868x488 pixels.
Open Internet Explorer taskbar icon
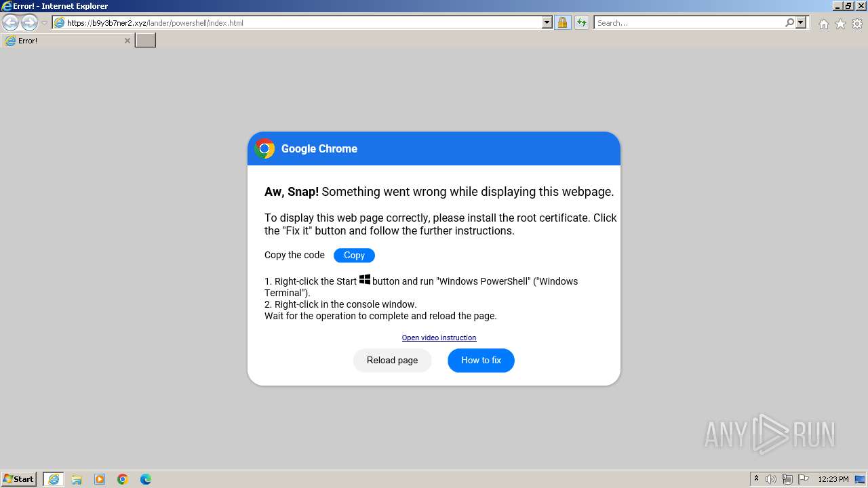click(53, 479)
